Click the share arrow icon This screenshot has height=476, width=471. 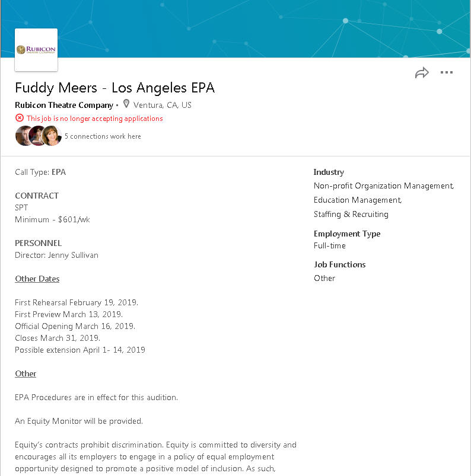click(422, 73)
